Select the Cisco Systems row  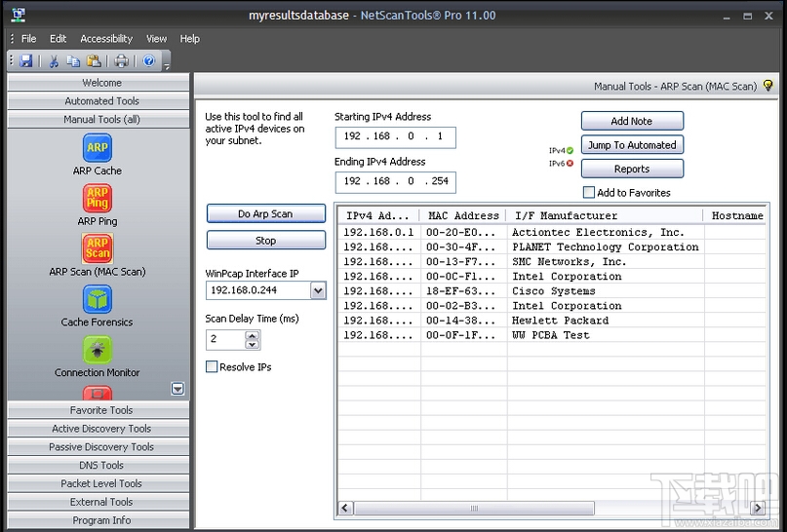click(552, 290)
